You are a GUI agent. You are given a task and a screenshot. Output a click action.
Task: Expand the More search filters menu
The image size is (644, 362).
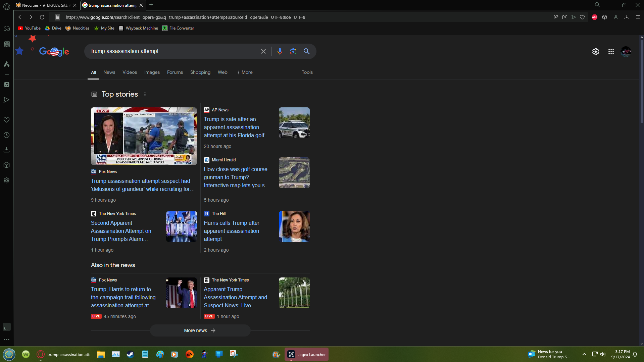pos(245,72)
